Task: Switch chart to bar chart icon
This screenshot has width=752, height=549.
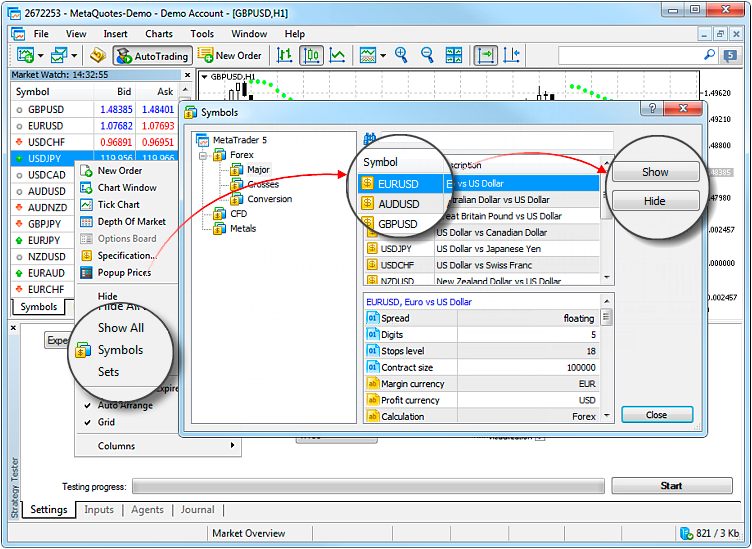Action: click(284, 55)
